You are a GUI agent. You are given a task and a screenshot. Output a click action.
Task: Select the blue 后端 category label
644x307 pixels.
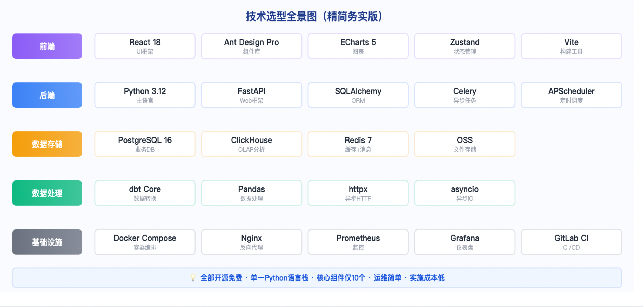47,95
